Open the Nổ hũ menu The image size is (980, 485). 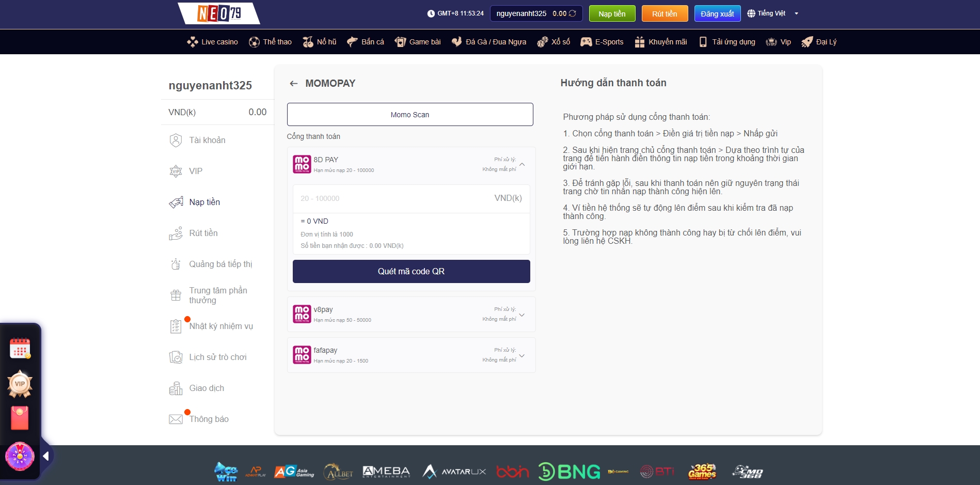pyautogui.click(x=319, y=42)
